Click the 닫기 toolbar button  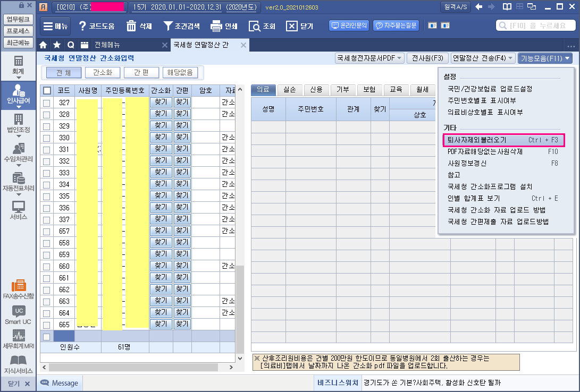pyautogui.click(x=300, y=26)
